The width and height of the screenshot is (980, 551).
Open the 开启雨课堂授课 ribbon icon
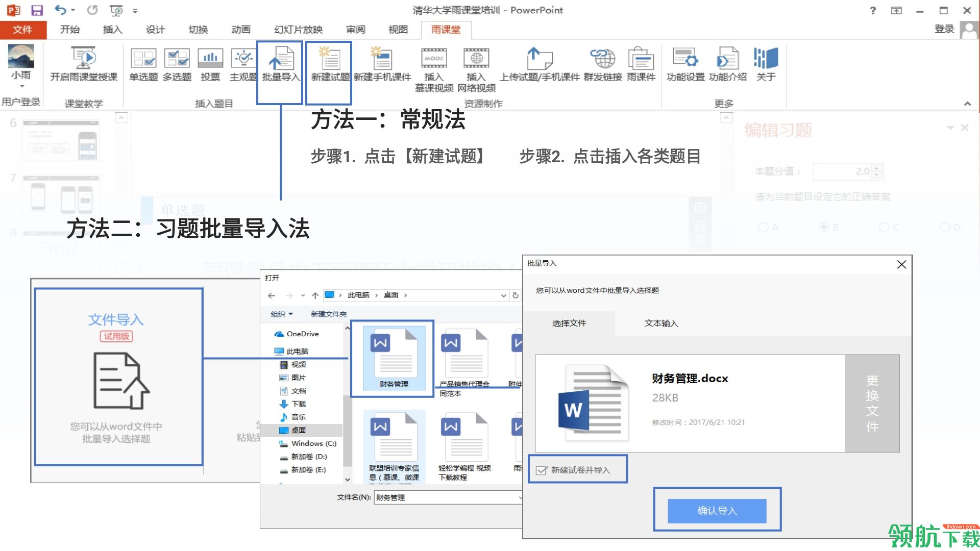[x=84, y=64]
